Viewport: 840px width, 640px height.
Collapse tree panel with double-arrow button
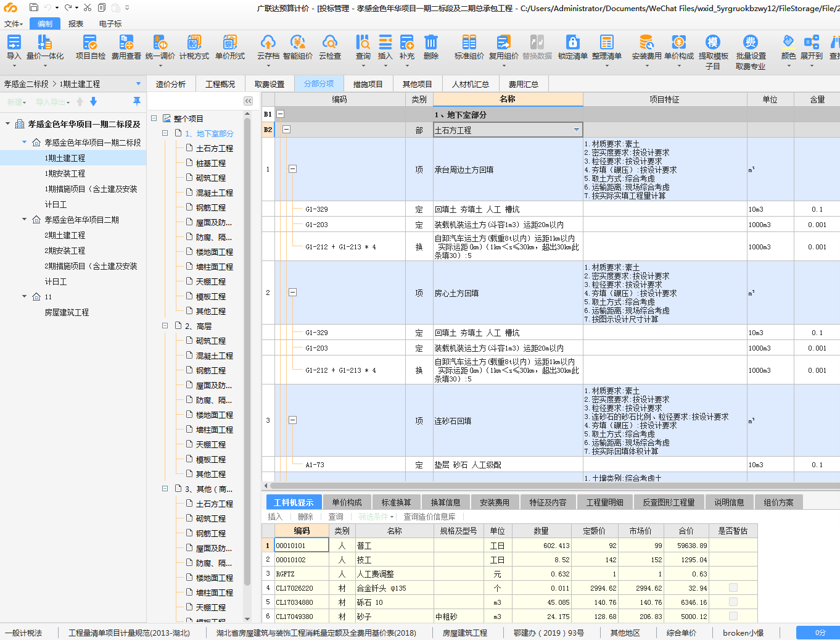(248, 101)
